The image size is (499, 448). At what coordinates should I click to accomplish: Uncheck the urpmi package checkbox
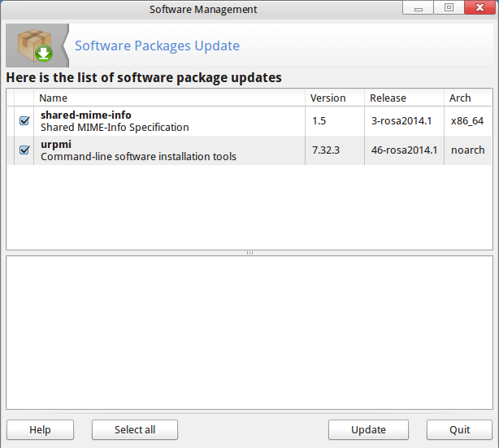coord(24,150)
